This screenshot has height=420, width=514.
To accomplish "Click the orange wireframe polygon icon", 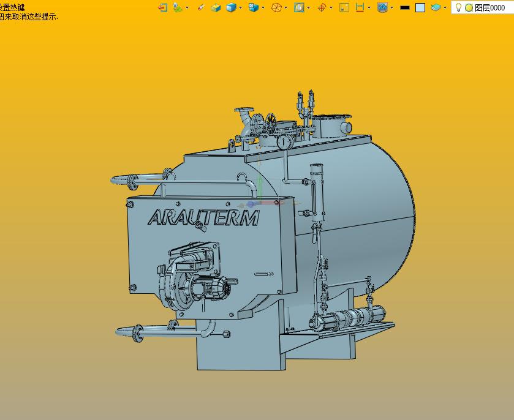I will pos(277,7).
